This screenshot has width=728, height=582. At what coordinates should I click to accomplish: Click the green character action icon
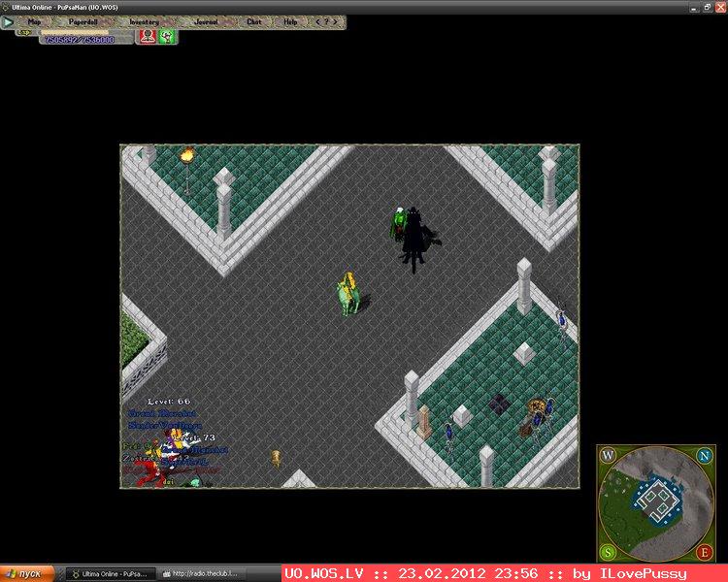coord(166,37)
